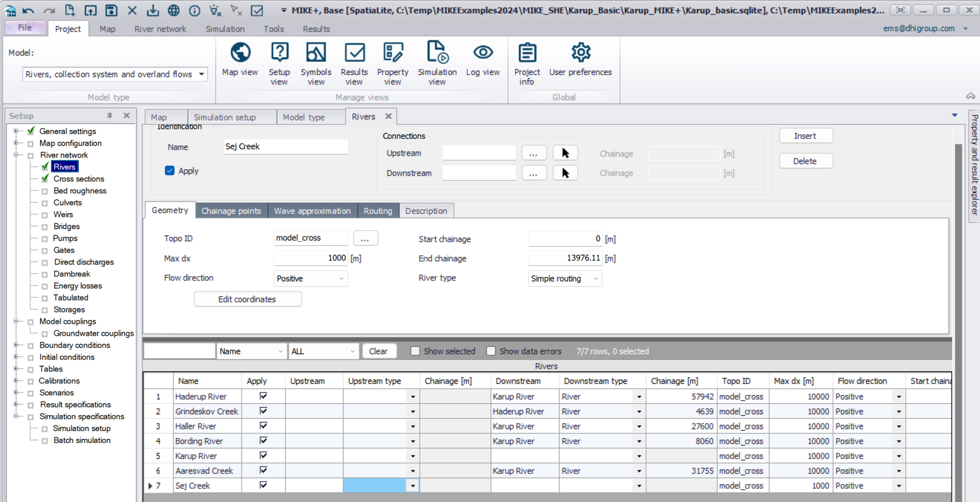The height and width of the screenshot is (502, 980).
Task: Click the Insert button
Action: [x=805, y=136]
